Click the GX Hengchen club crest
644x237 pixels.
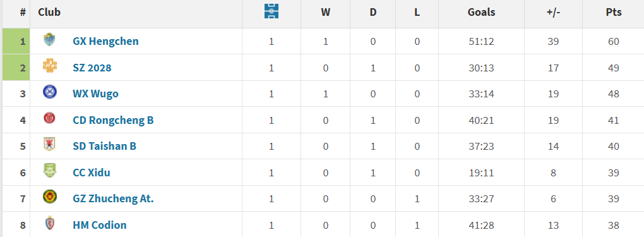(50, 39)
